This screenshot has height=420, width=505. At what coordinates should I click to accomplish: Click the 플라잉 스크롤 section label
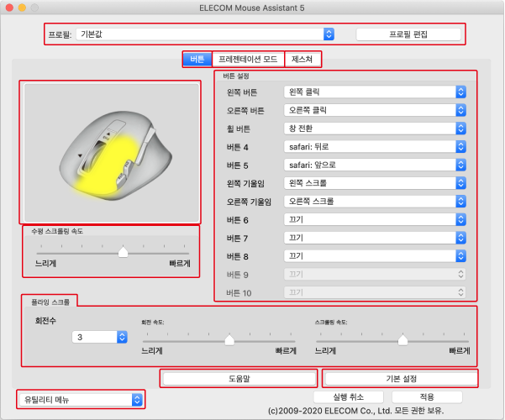point(50,302)
